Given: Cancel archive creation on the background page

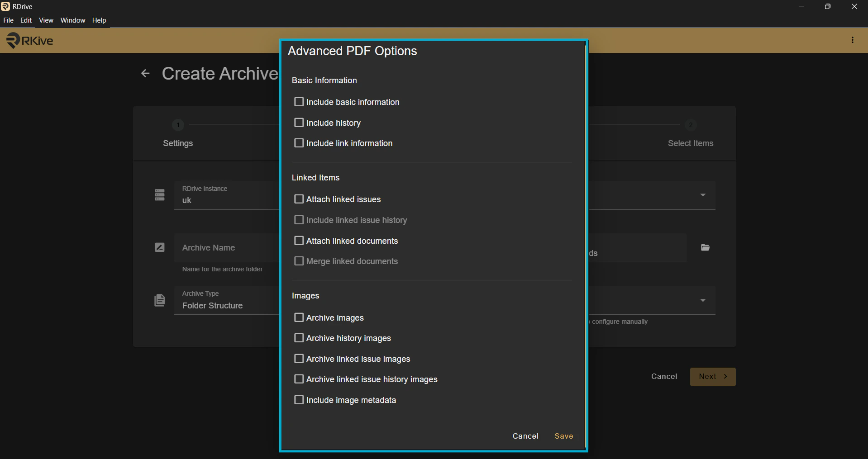Looking at the screenshot, I should [x=664, y=376].
